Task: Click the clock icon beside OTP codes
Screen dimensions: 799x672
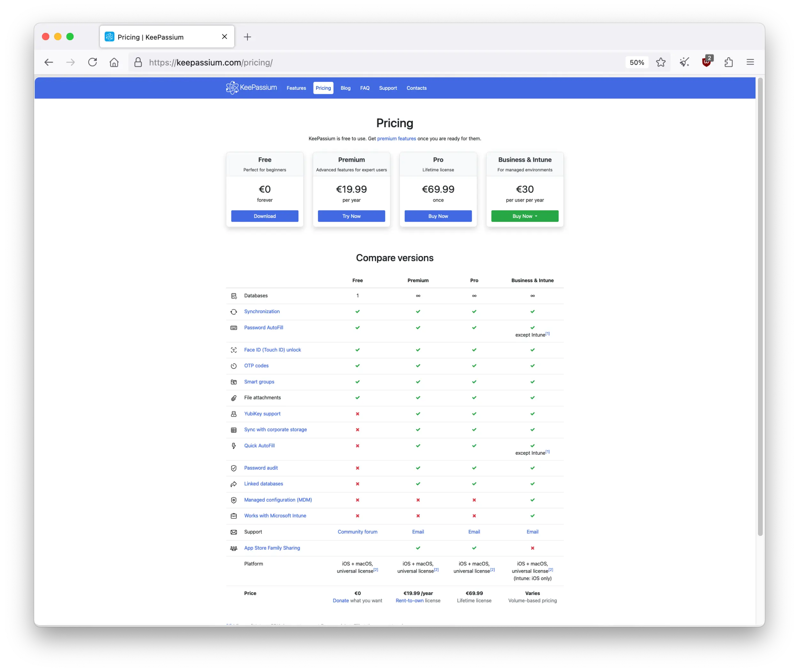Action: click(x=234, y=366)
